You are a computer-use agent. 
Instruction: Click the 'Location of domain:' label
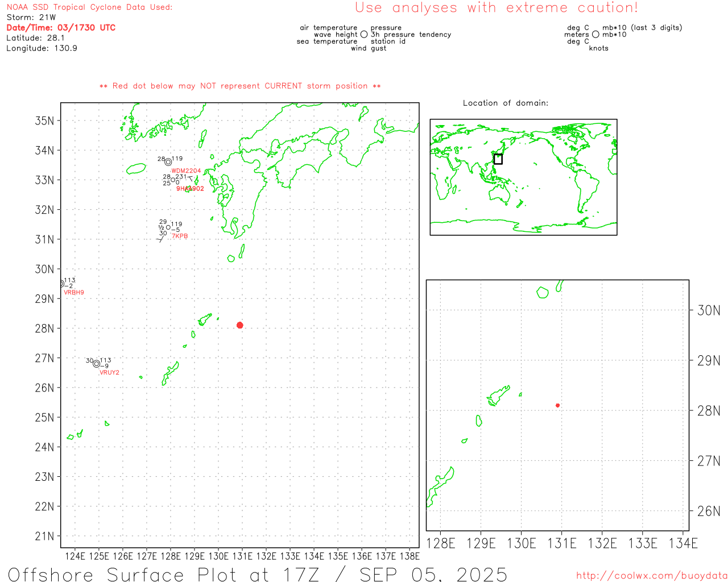[x=506, y=103]
